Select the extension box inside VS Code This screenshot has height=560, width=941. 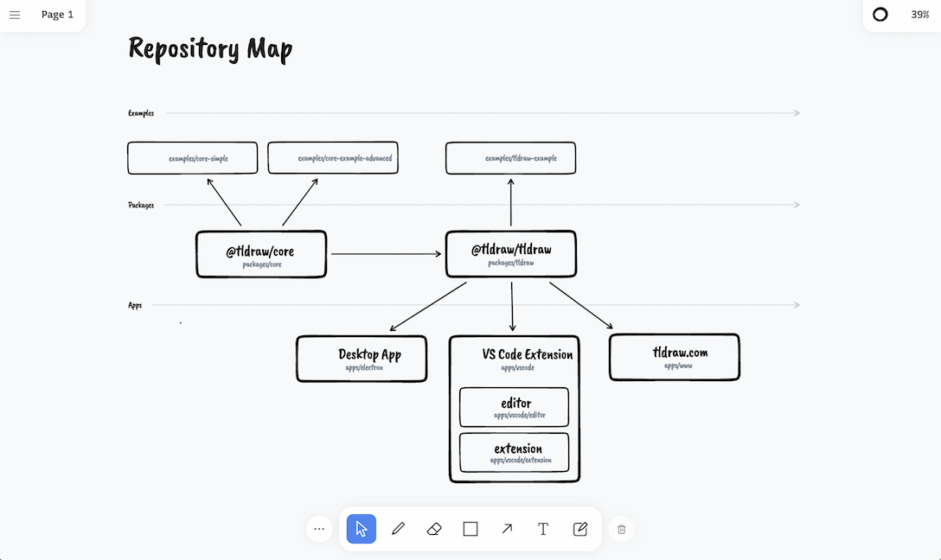pyautogui.click(x=515, y=453)
